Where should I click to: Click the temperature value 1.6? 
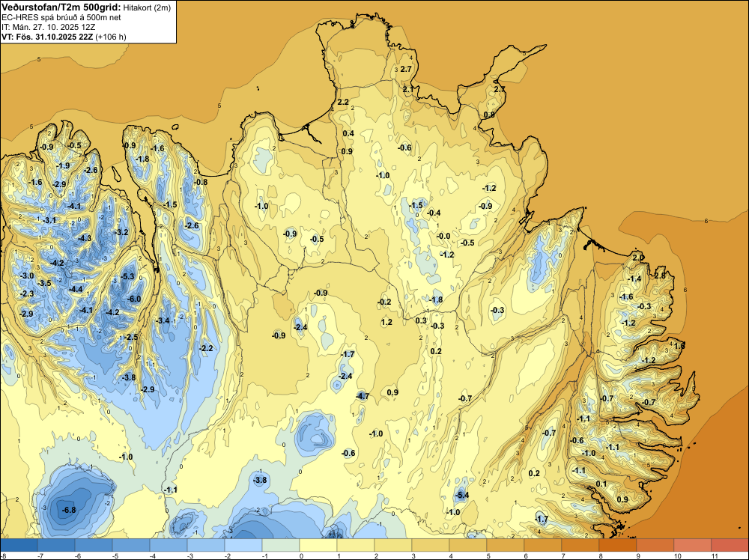tap(679, 346)
